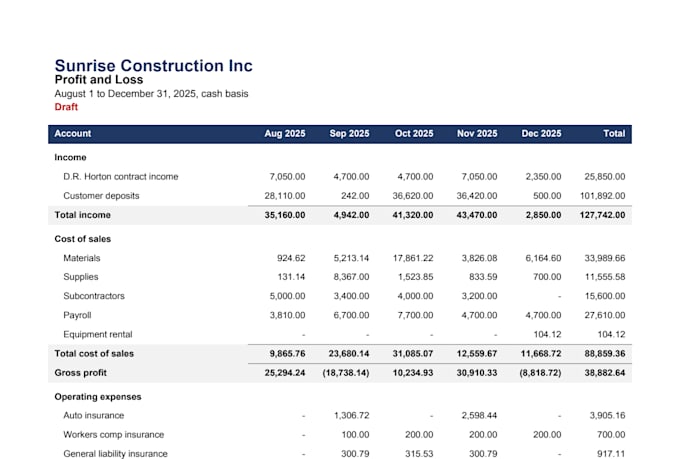Click the 3,905.16 Auto insurance total

(608, 416)
